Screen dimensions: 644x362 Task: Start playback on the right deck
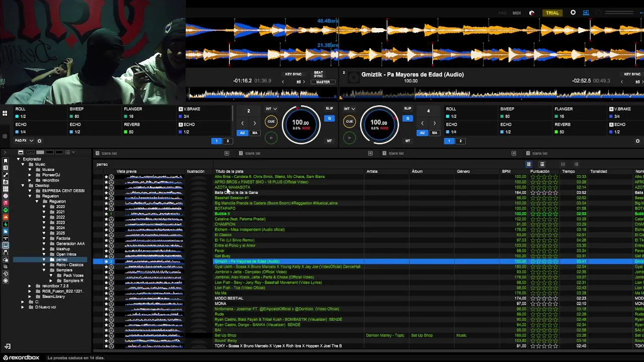pos(349,137)
